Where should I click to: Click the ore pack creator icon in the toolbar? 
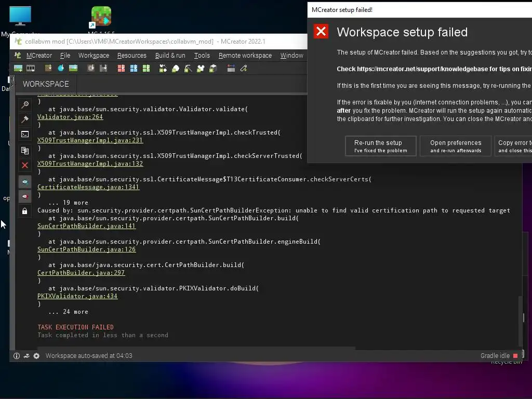pos(176,69)
